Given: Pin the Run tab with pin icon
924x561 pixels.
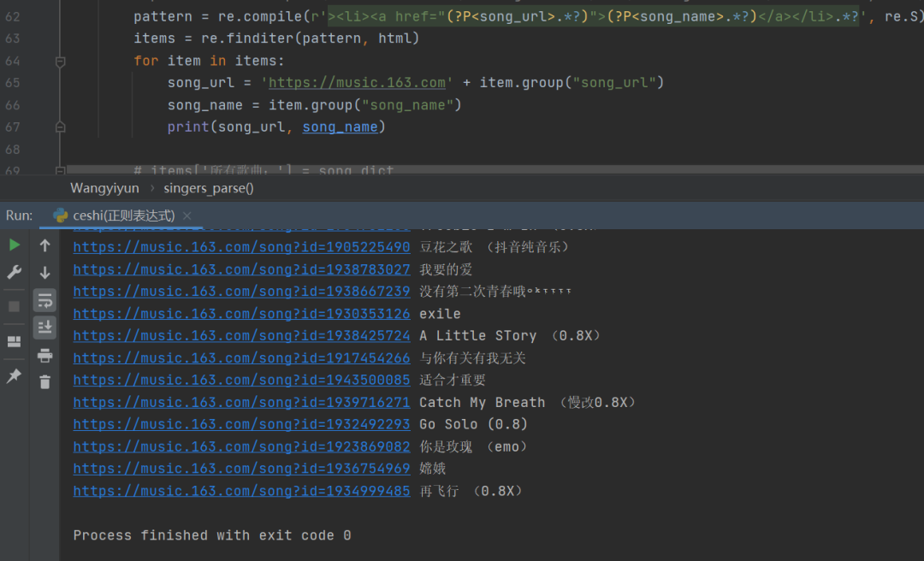Looking at the screenshot, I should point(15,376).
